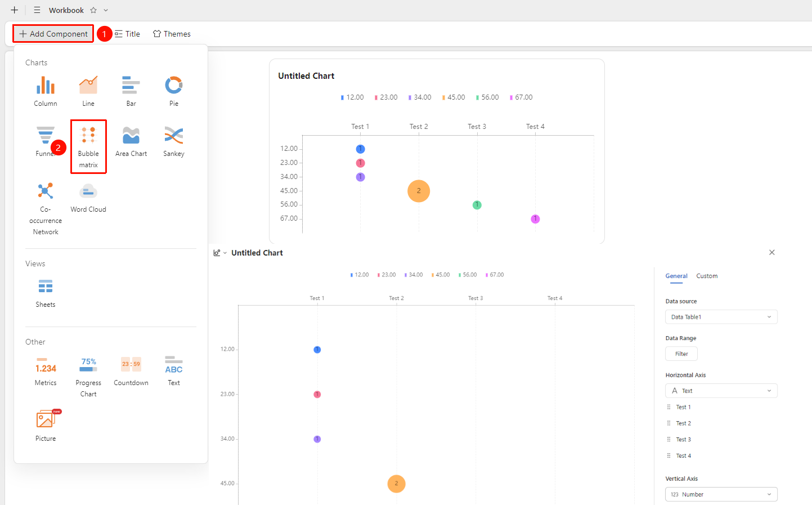Viewport: 812px width, 505px height.
Task: Close the chart editor panel
Action: coord(772,252)
